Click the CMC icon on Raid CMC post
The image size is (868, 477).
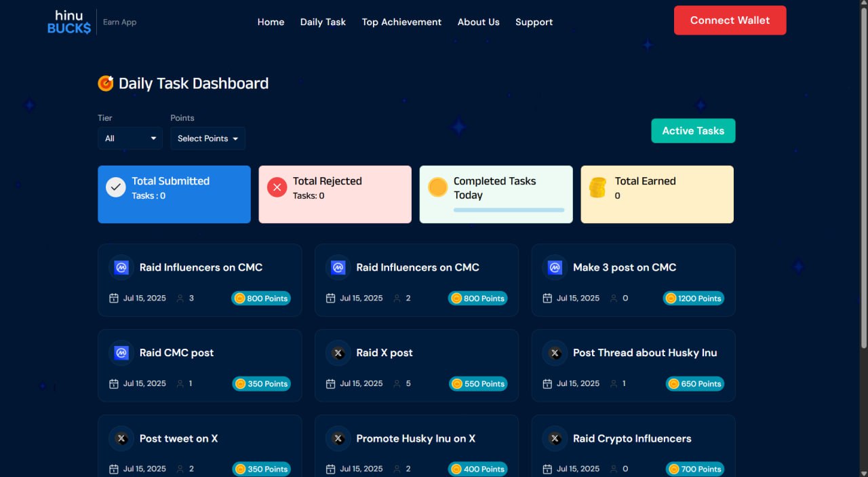[x=121, y=353]
